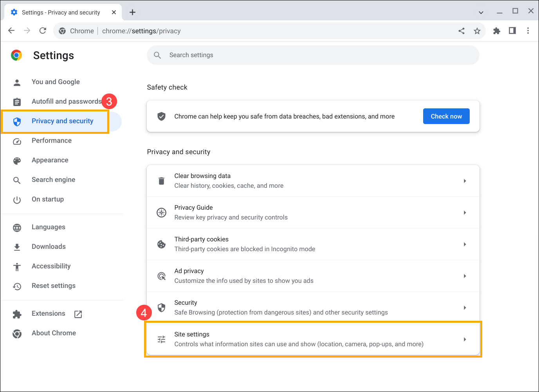The image size is (539, 392).
Task: Click the Languages globe icon
Action: click(17, 228)
